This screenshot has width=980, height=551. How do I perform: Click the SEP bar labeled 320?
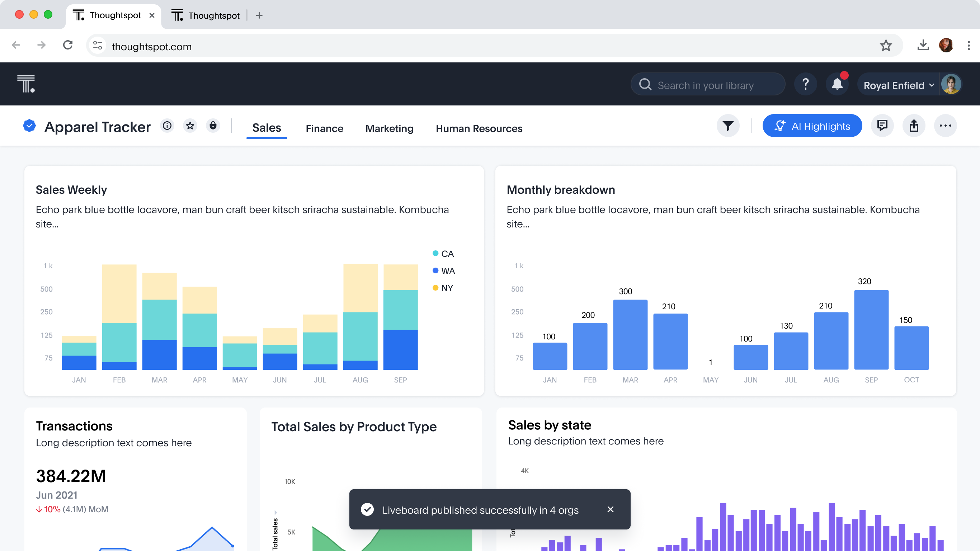(871, 330)
